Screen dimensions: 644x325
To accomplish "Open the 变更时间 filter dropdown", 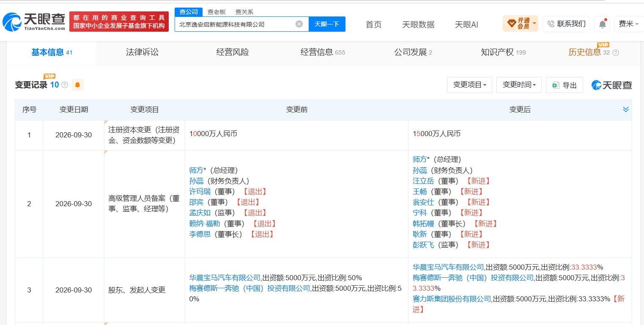I will [x=519, y=85].
